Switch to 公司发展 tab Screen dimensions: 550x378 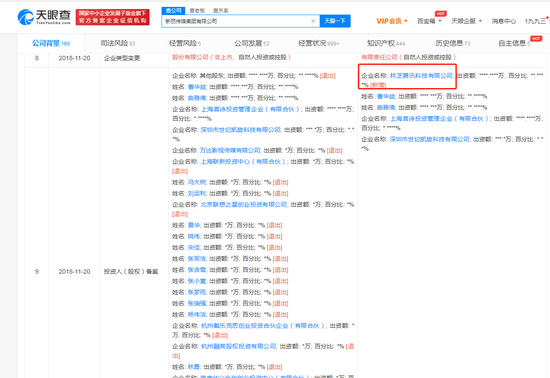252,43
